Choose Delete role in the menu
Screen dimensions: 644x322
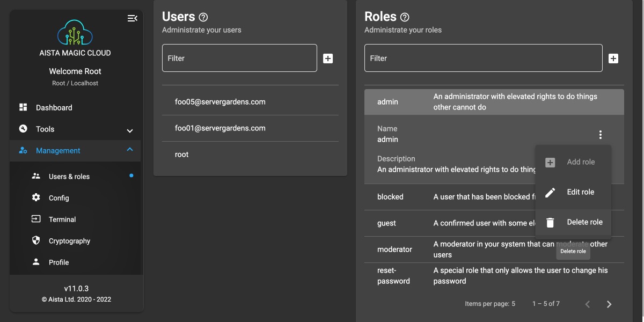tap(573, 222)
